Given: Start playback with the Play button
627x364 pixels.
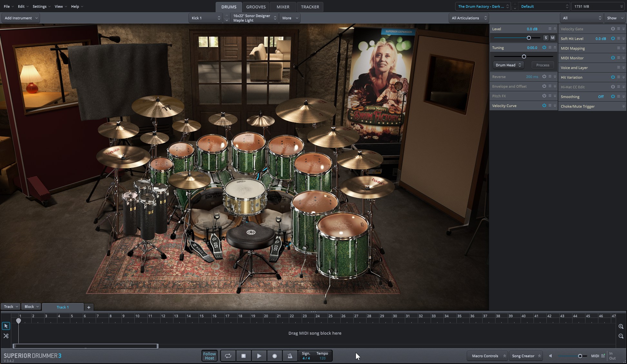Looking at the screenshot, I should 259,356.
